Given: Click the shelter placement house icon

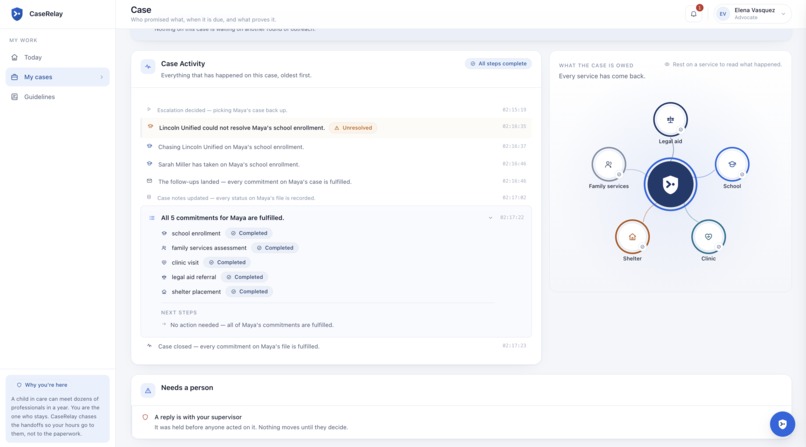Looking at the screenshot, I should tap(164, 291).
